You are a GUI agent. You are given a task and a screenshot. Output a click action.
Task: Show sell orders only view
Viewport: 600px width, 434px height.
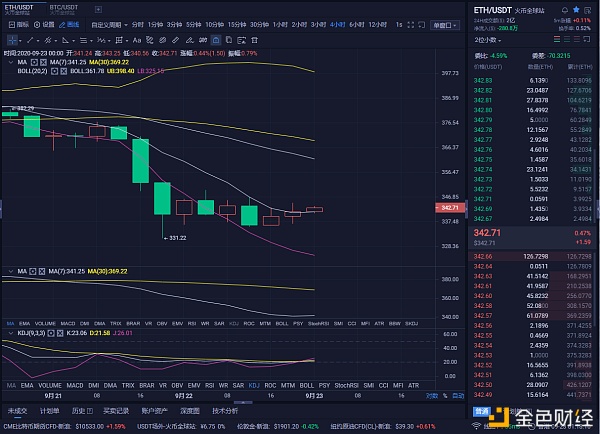577,39
